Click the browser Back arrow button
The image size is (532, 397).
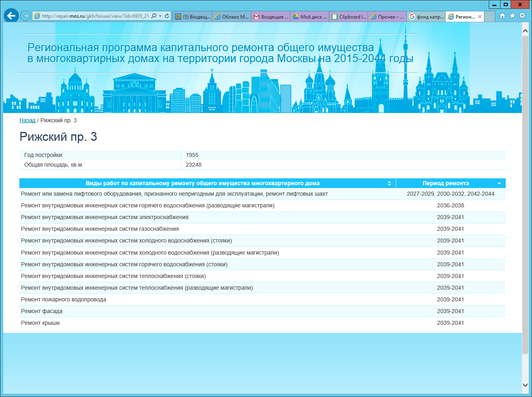click(x=11, y=16)
